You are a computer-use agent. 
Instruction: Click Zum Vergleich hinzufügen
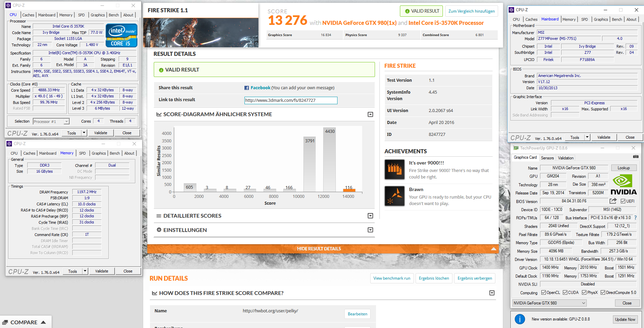tap(471, 11)
